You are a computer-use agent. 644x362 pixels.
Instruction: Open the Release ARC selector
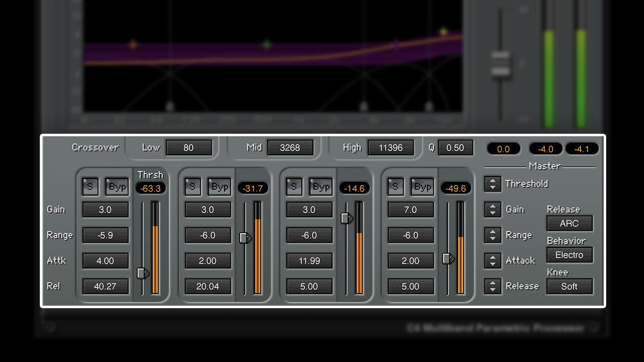(x=570, y=223)
